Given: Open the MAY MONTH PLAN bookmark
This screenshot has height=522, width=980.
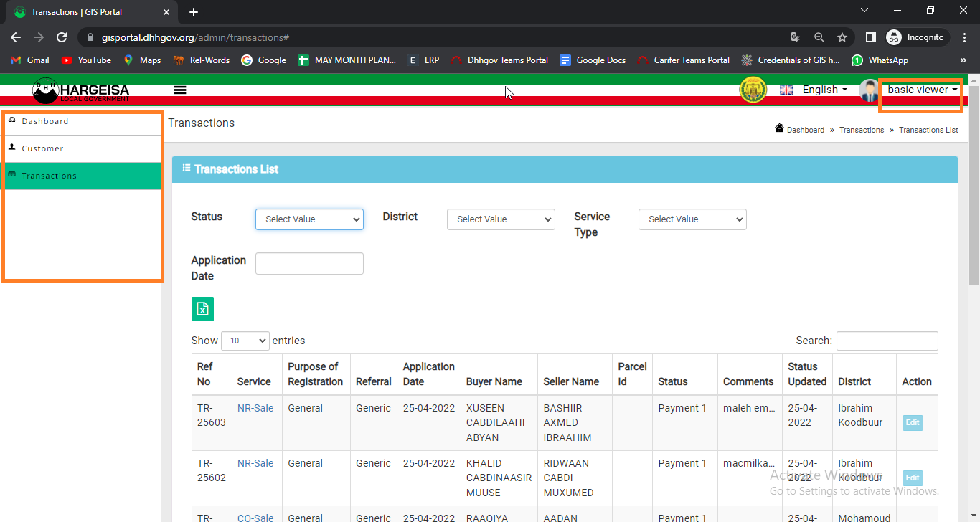Looking at the screenshot, I should [347, 60].
